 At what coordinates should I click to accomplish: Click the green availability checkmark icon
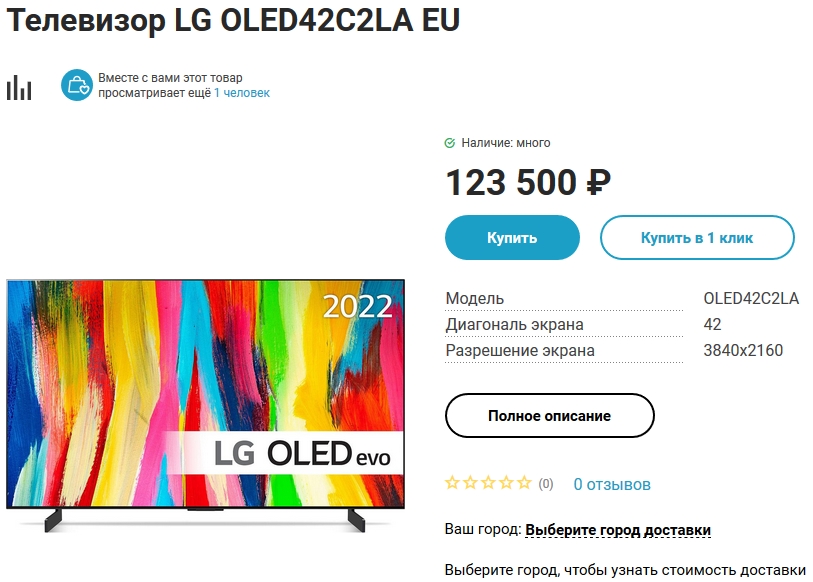[450, 143]
